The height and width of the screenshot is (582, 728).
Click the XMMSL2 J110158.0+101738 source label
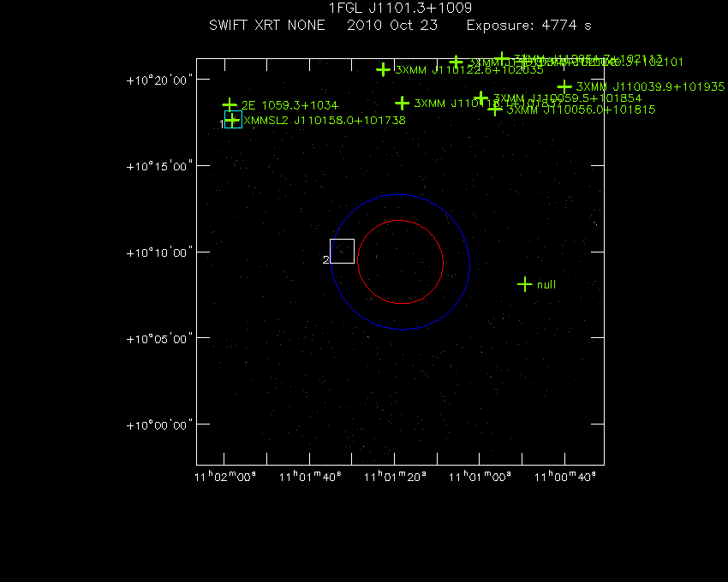325,120
